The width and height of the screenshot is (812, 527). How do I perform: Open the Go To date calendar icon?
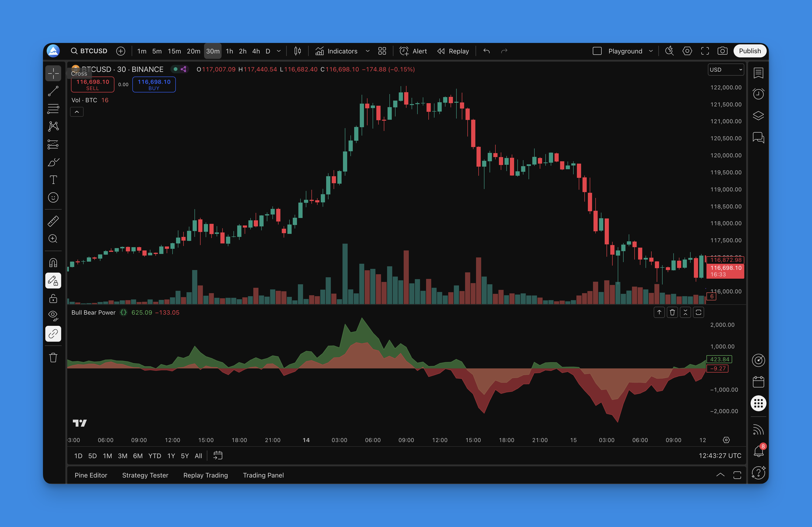pyautogui.click(x=218, y=455)
